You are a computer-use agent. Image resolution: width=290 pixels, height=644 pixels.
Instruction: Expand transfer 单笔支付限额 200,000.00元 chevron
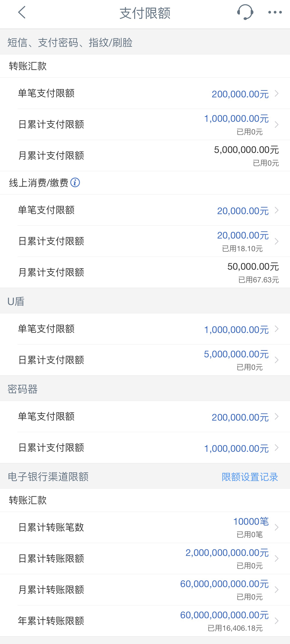(276, 94)
